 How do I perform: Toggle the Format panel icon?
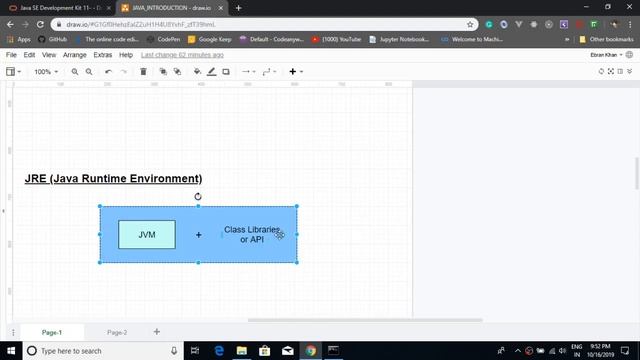tap(620, 71)
